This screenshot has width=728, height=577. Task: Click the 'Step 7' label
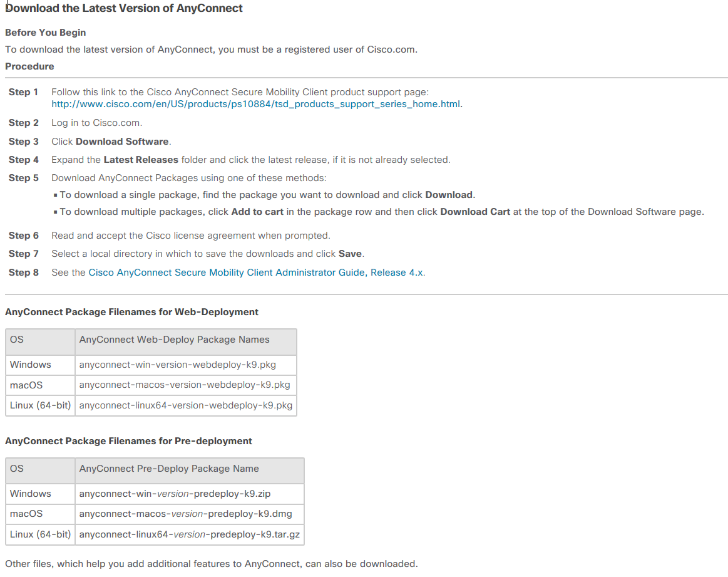click(x=24, y=254)
